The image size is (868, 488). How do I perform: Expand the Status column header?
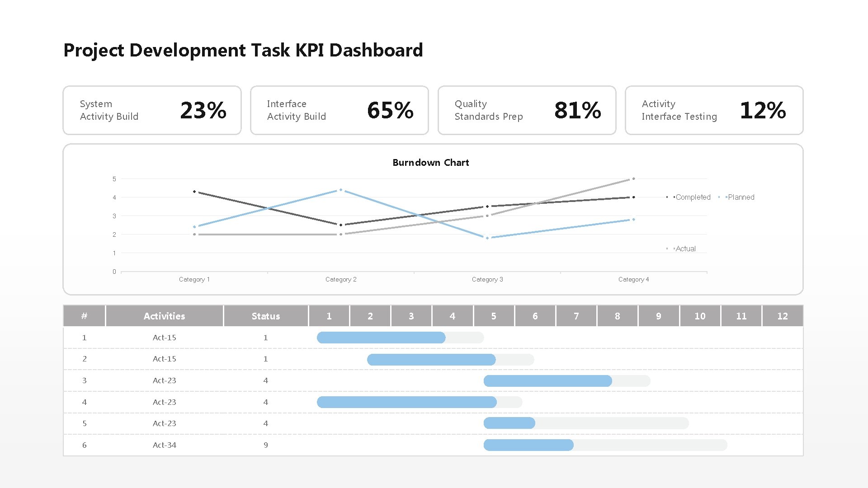265,316
